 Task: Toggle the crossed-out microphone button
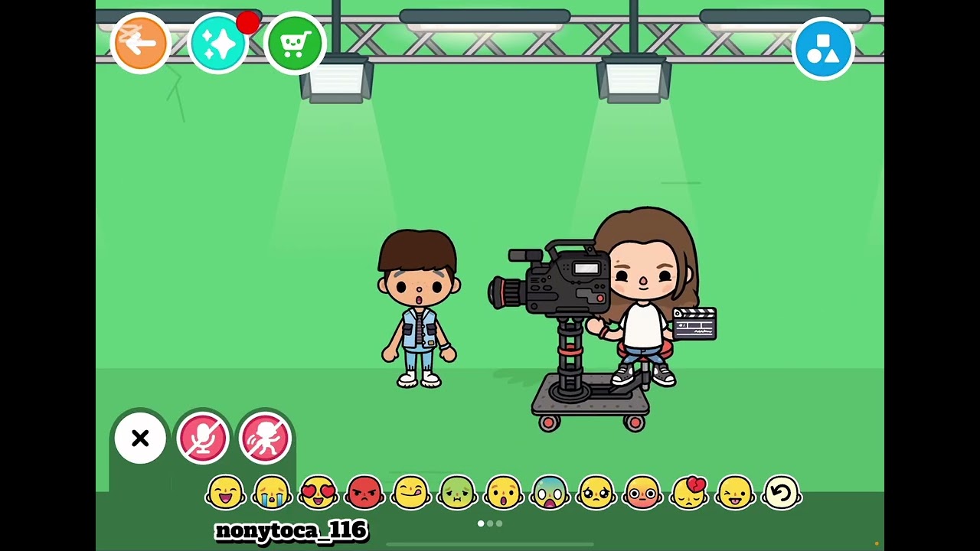203,439
